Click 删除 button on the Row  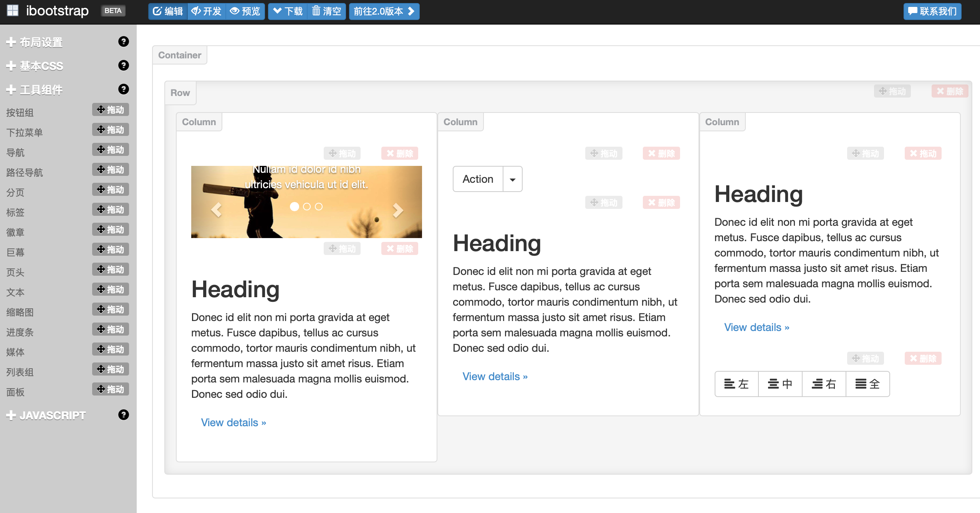pos(950,91)
